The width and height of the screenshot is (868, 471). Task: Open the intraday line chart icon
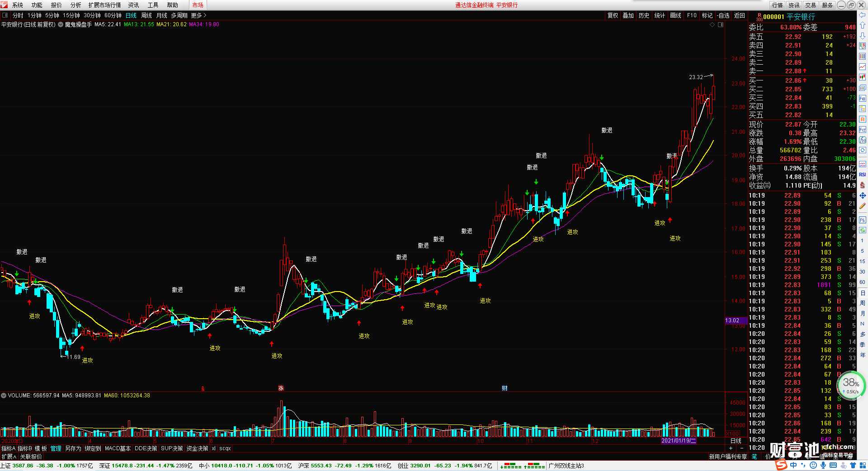pos(863,67)
